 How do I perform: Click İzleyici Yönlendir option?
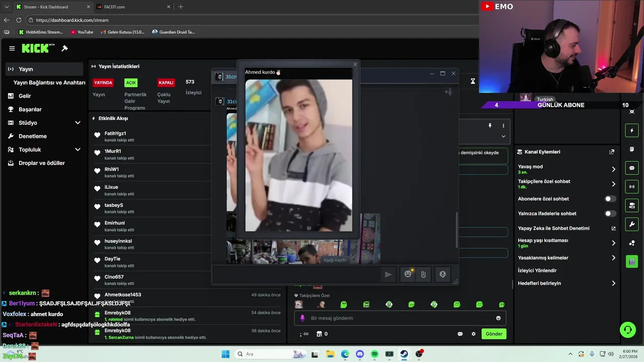pyautogui.click(x=537, y=270)
